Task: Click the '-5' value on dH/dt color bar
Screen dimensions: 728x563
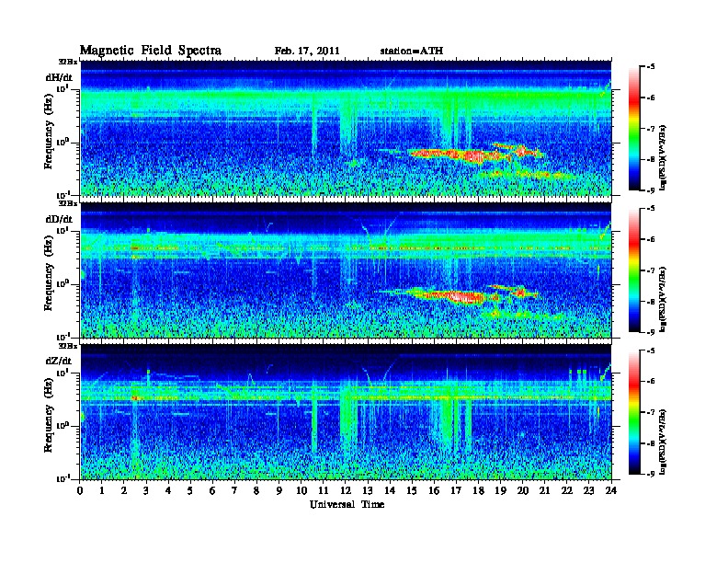Action: (651, 67)
